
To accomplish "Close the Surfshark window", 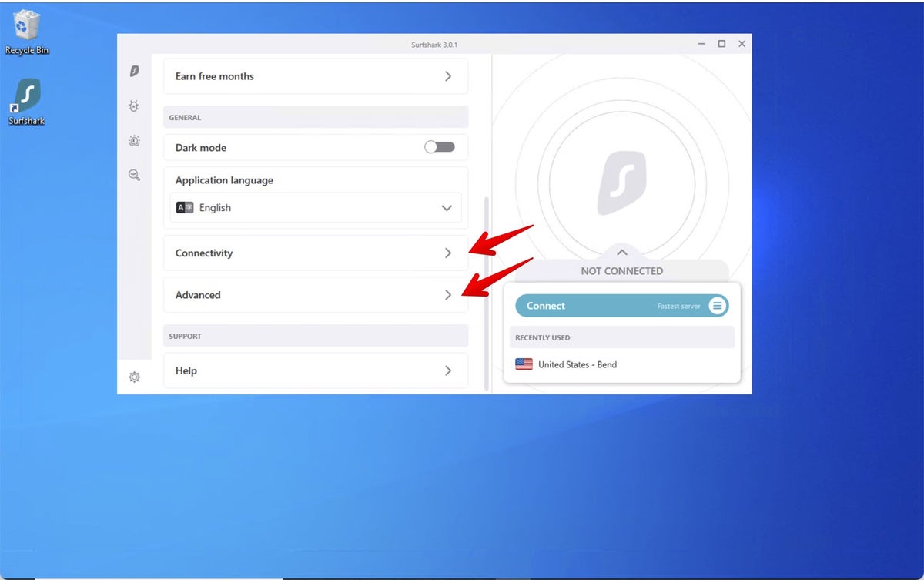I will click(742, 44).
